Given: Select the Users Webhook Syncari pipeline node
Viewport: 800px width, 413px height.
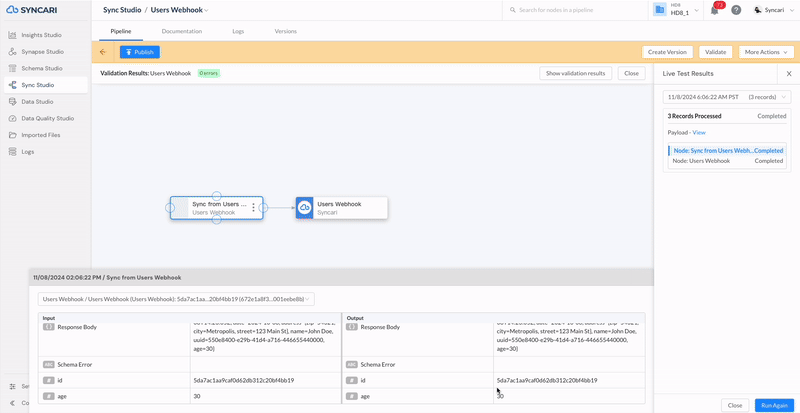Looking at the screenshot, I should 341,208.
